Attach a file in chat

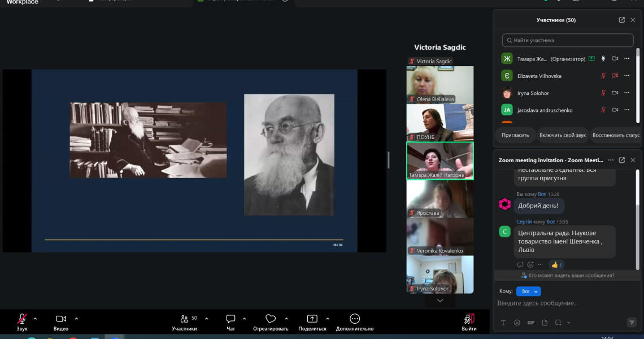click(545, 323)
